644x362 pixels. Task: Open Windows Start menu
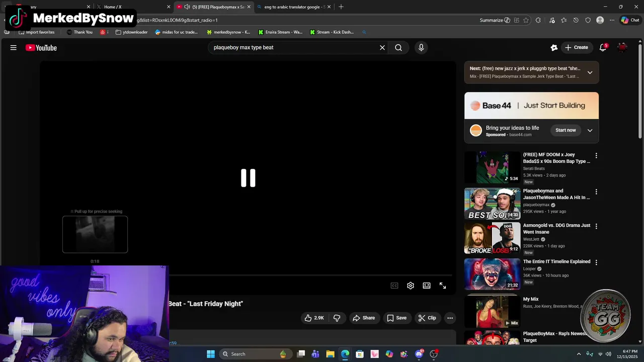tap(211, 354)
